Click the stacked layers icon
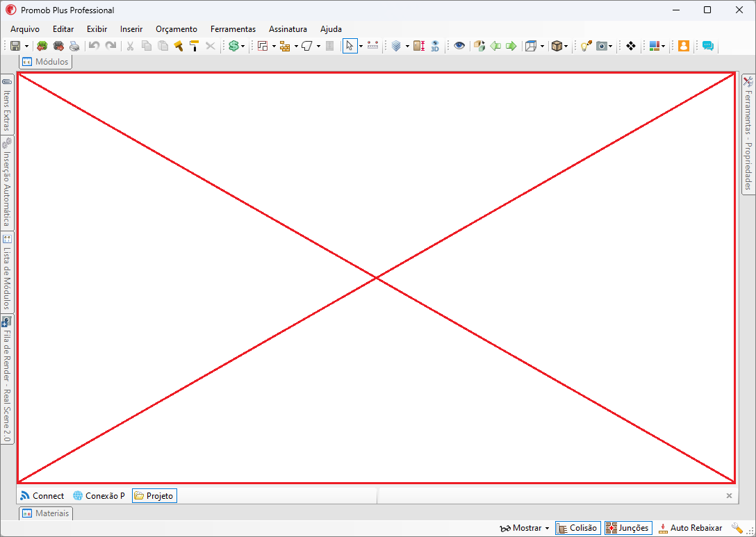Image resolution: width=756 pixels, height=537 pixels. (396, 46)
